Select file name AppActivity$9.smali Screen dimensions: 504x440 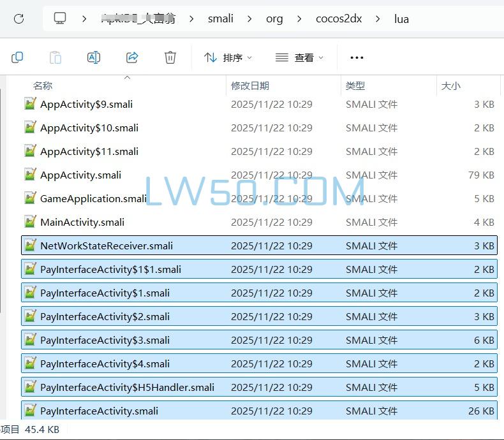click(x=87, y=105)
